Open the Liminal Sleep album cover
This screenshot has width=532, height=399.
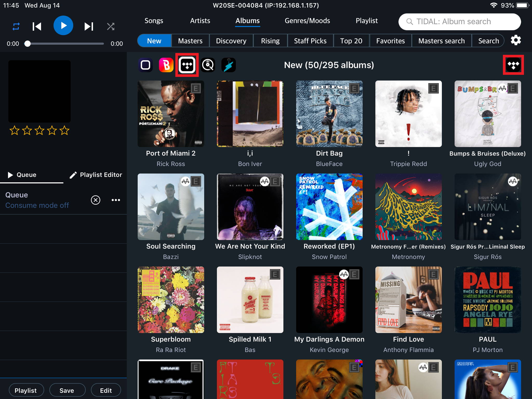(488, 207)
